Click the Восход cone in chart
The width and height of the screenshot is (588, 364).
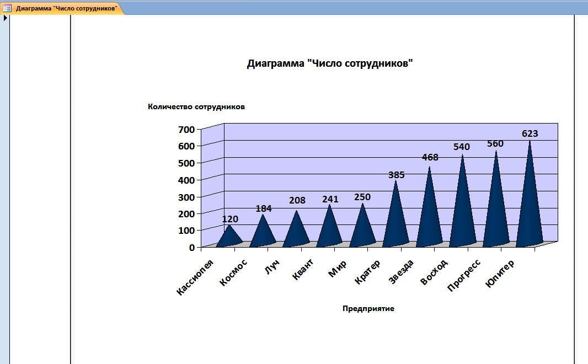tap(462, 213)
